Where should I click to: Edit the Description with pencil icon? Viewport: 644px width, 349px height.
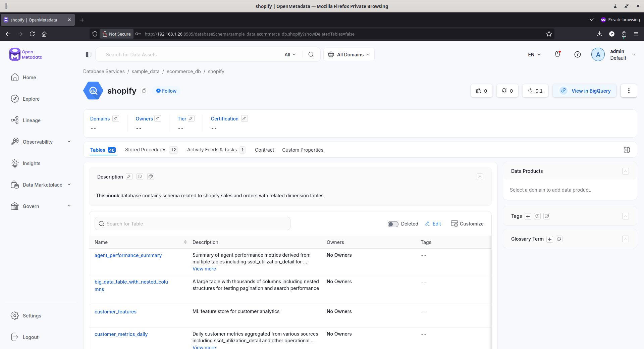tap(129, 177)
